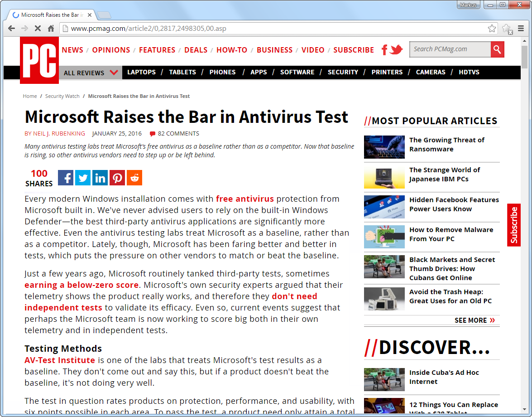
Task: Open the 82 comments bubble icon
Action: click(152, 134)
